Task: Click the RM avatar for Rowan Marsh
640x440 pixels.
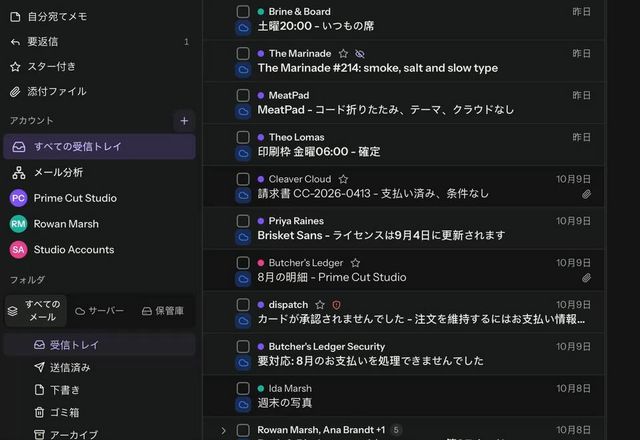Action: pyautogui.click(x=18, y=224)
